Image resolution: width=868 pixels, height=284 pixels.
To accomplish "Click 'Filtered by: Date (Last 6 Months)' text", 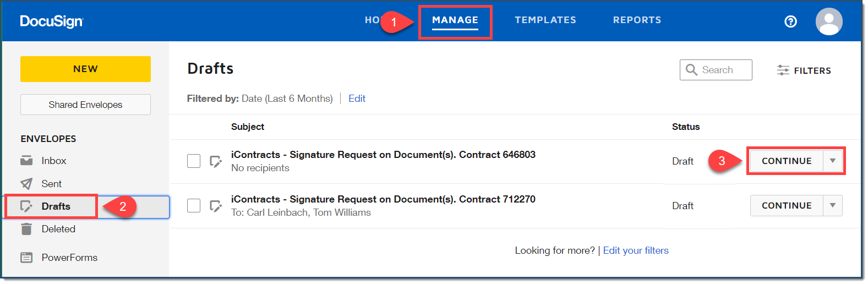I will click(x=260, y=99).
